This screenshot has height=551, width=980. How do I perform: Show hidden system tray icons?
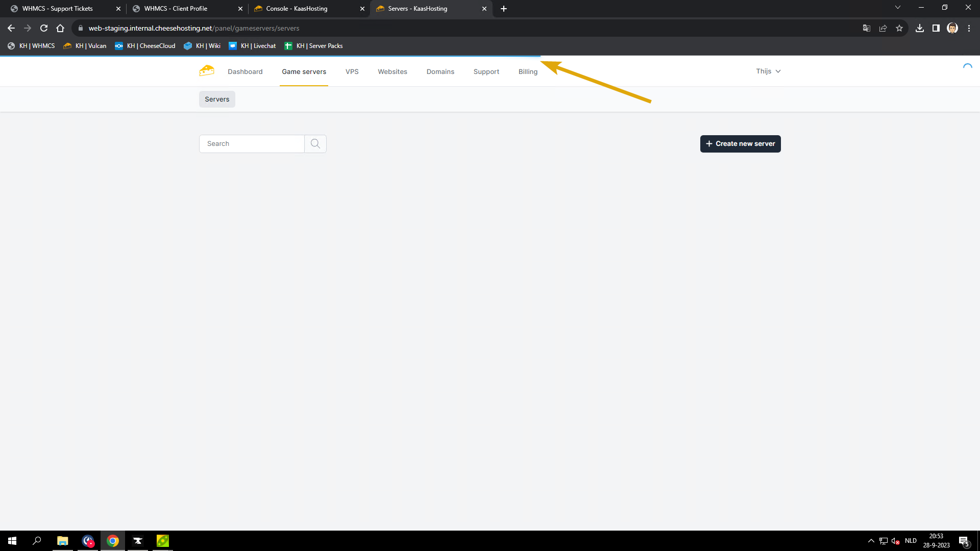point(871,541)
